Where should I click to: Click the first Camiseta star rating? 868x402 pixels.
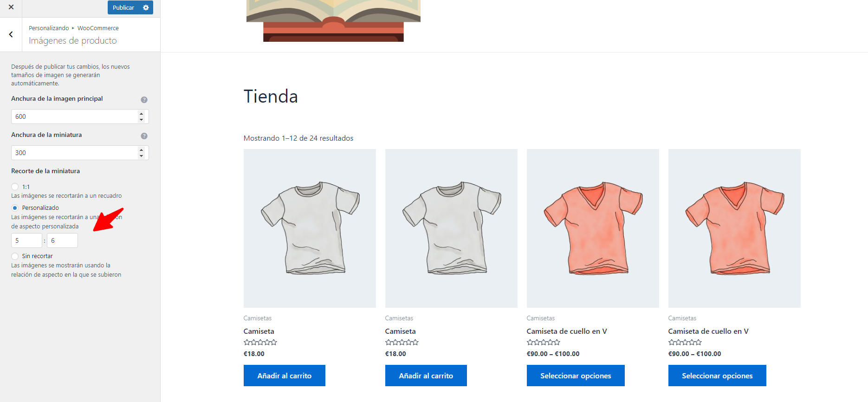pos(260,343)
